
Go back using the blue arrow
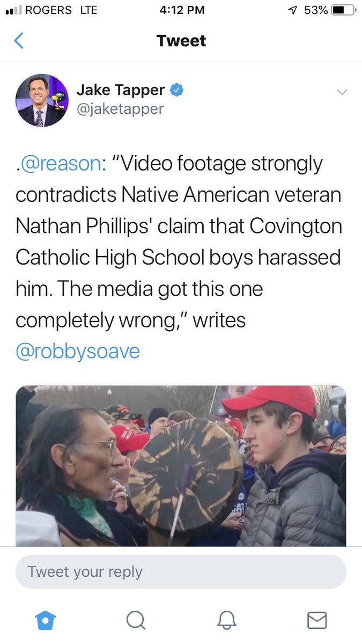[x=19, y=41]
